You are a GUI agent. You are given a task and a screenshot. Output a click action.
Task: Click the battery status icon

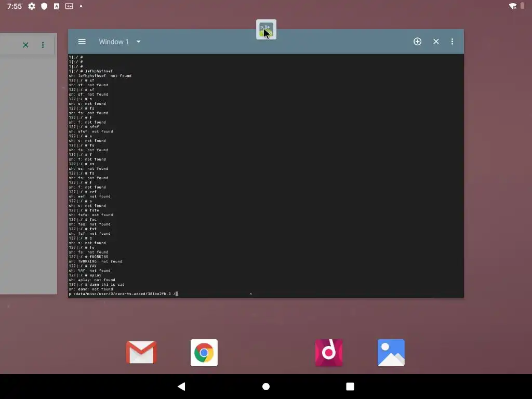[523, 6]
